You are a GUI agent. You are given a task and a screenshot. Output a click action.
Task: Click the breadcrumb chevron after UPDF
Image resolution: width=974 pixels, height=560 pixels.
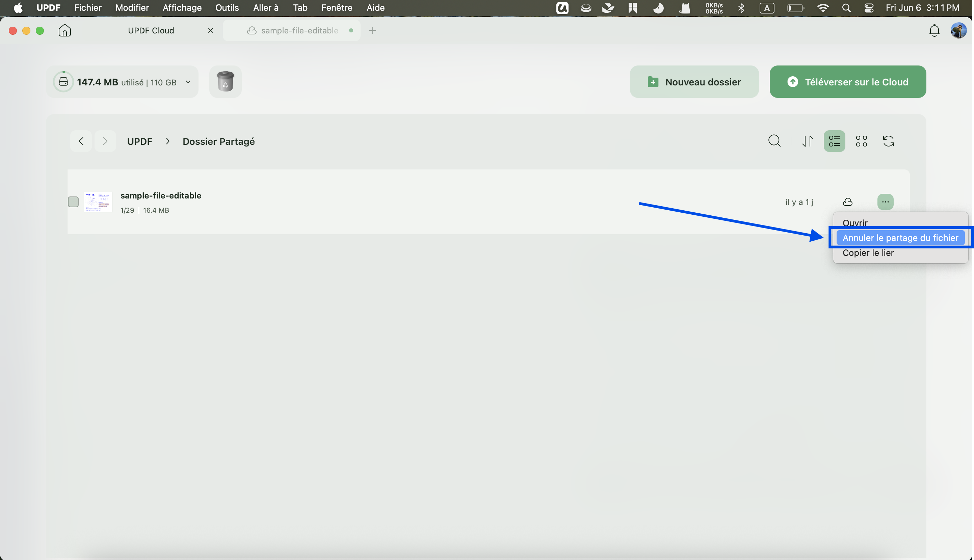[x=167, y=141]
